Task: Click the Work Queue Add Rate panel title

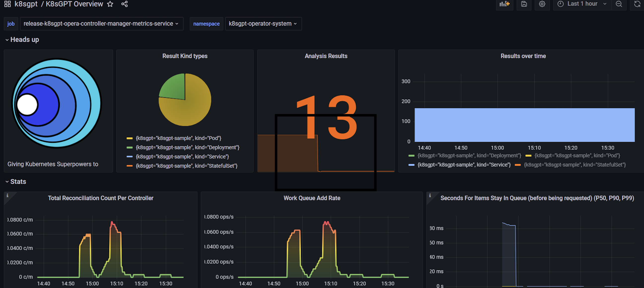Action: pyautogui.click(x=312, y=198)
